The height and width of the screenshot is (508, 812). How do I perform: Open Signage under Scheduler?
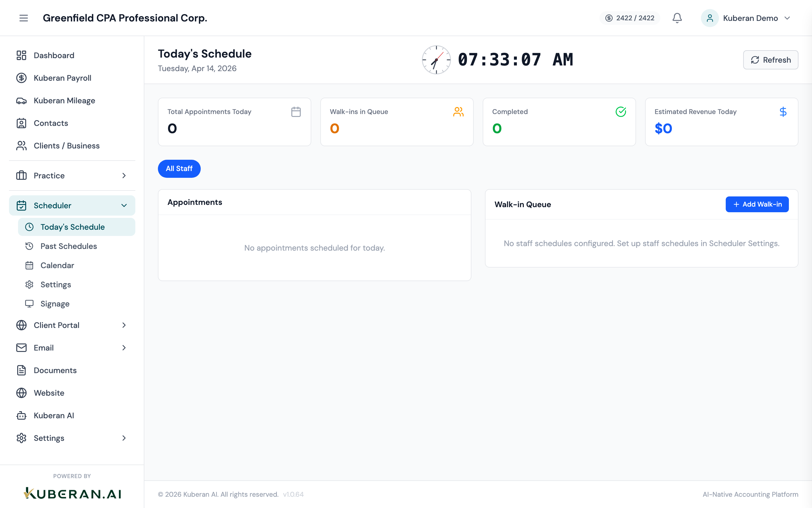[76, 303]
